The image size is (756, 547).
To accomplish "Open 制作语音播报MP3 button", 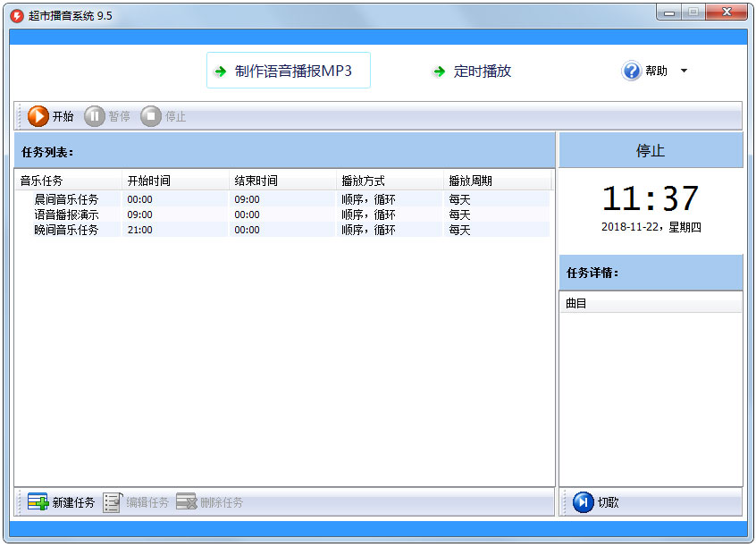I will (x=289, y=71).
